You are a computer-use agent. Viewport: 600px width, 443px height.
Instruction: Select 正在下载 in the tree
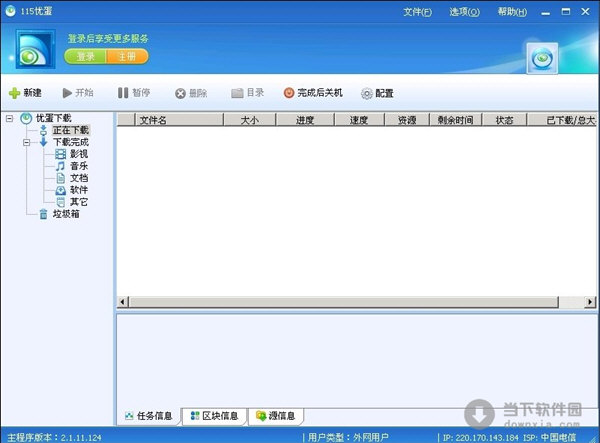pos(71,130)
